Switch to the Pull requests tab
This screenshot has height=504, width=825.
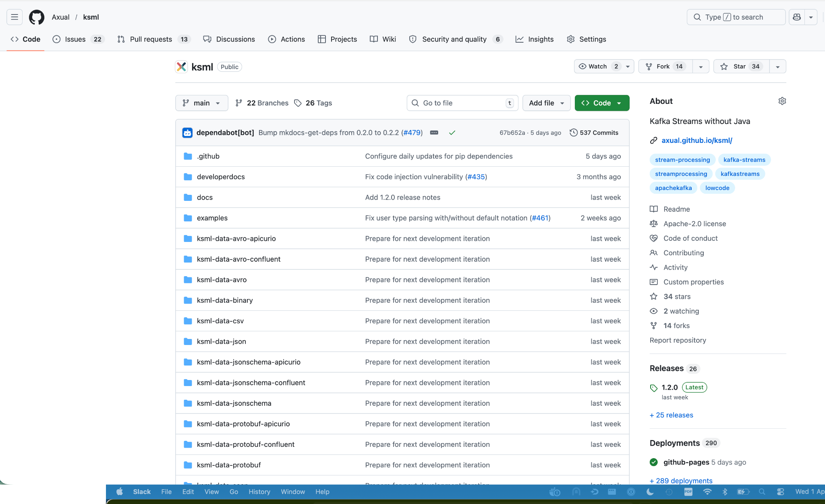tap(151, 39)
